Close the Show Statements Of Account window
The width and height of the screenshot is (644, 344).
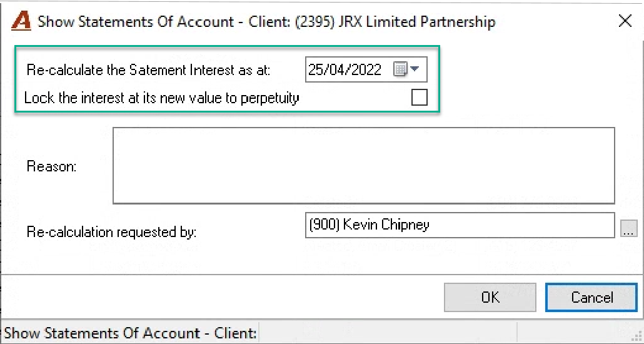pos(625,21)
